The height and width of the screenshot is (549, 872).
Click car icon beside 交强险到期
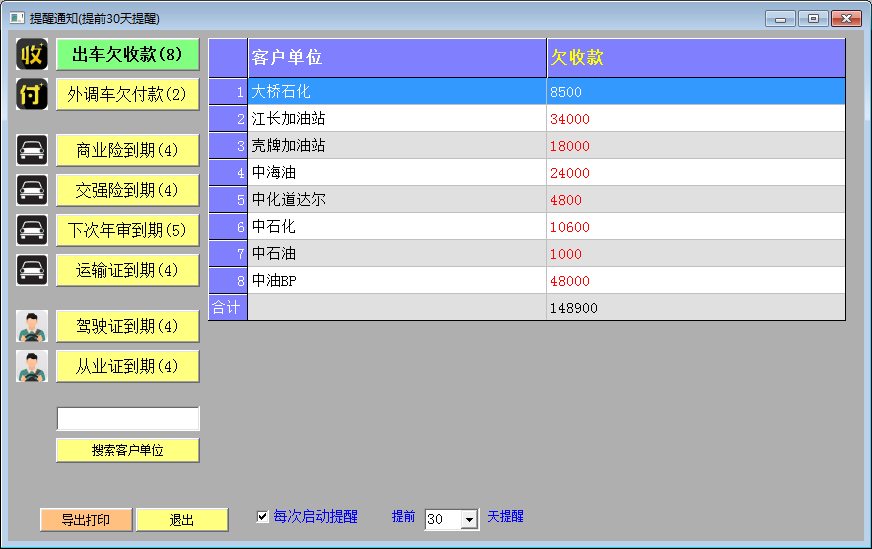point(32,190)
